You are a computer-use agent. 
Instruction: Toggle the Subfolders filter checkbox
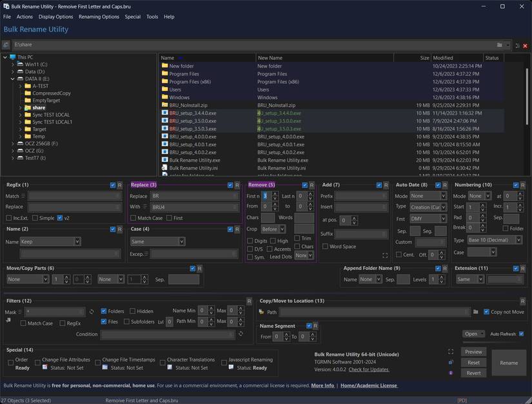[127, 322]
